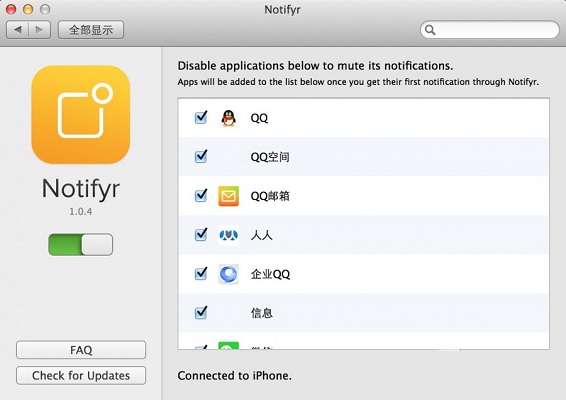The image size is (566, 400).
Task: Select the 人人 row label
Action: pyautogui.click(x=261, y=235)
